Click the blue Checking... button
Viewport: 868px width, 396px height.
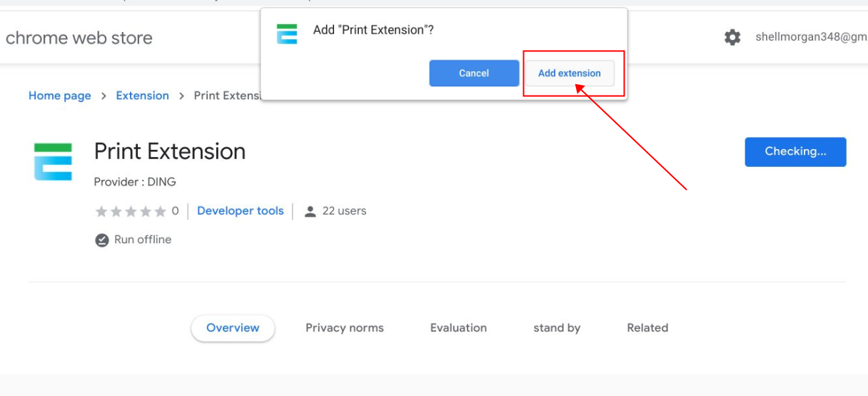[x=795, y=152]
